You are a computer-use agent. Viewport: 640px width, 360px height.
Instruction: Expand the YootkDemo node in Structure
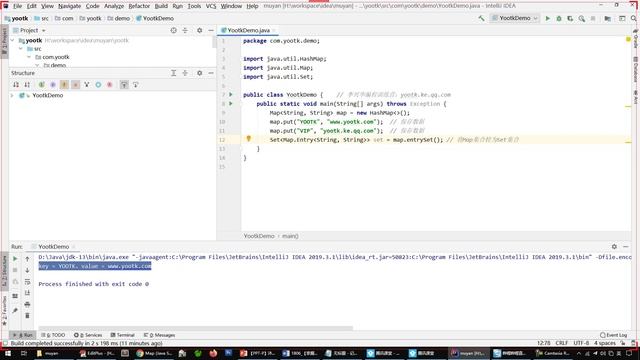coord(13,95)
